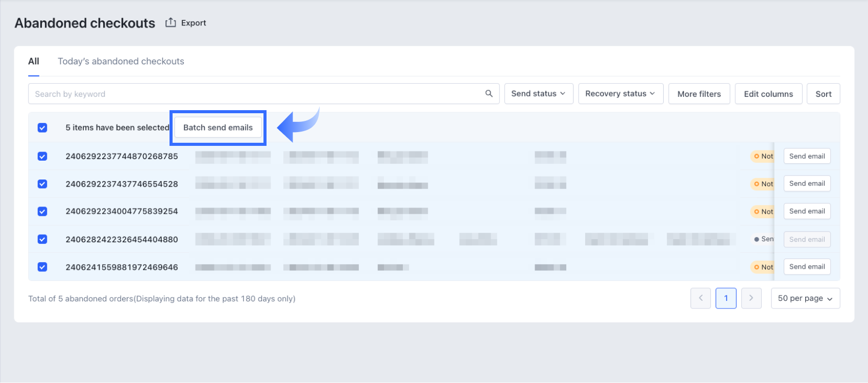The width and height of the screenshot is (868, 383).
Task: Click the Batch send emails button
Action: pos(218,127)
